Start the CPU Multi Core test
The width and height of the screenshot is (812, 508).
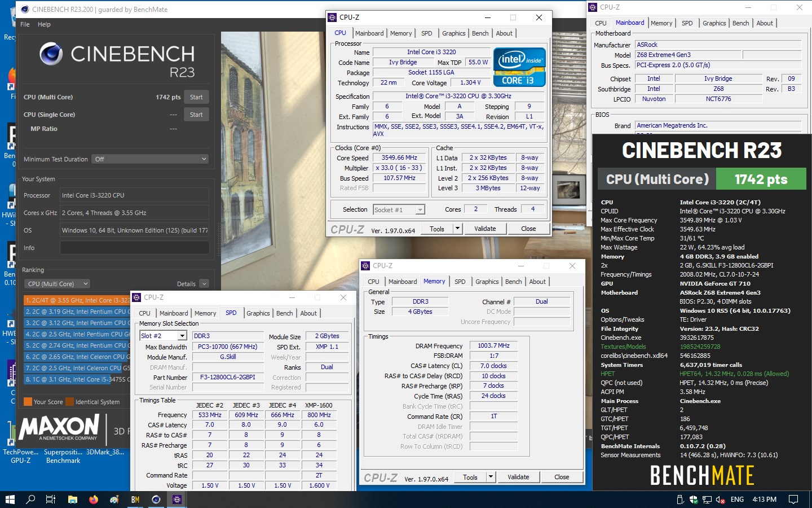click(x=196, y=97)
